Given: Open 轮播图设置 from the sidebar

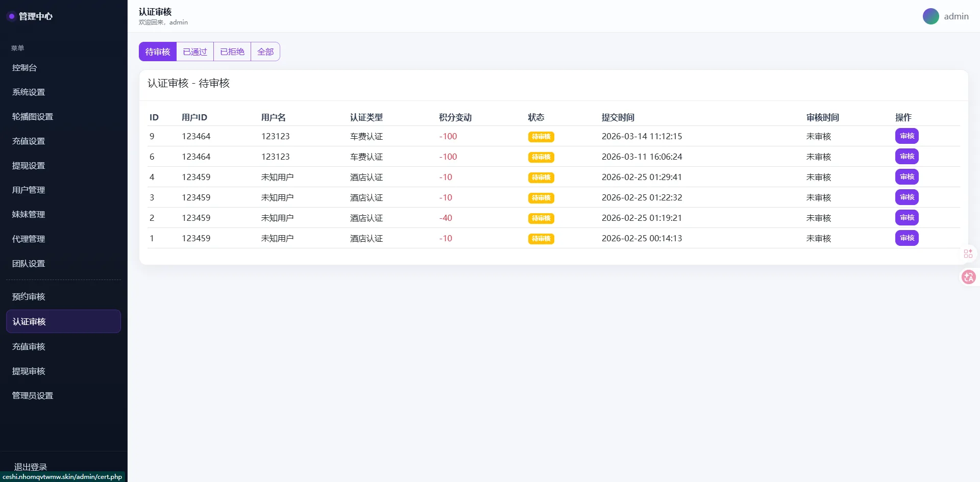Looking at the screenshot, I should click(x=33, y=117).
